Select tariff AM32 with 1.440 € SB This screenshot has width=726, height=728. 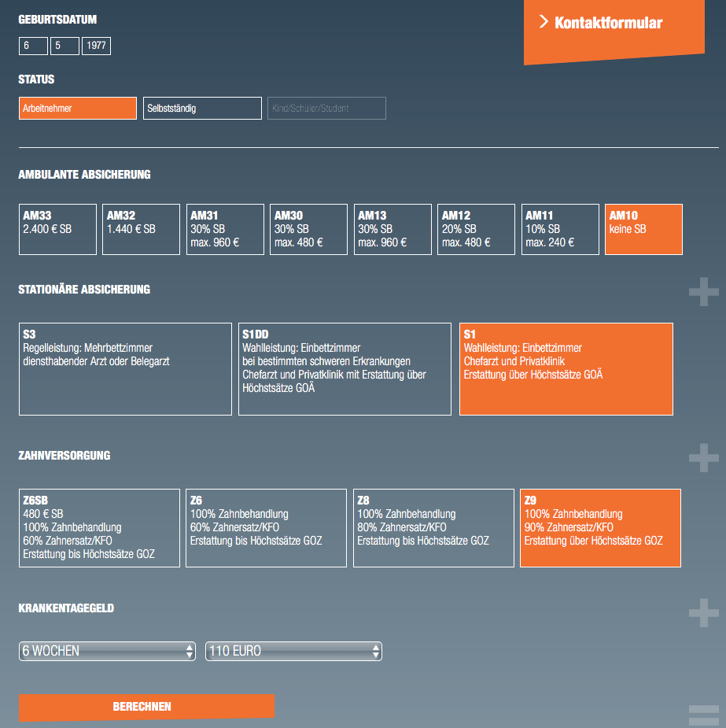(x=141, y=229)
